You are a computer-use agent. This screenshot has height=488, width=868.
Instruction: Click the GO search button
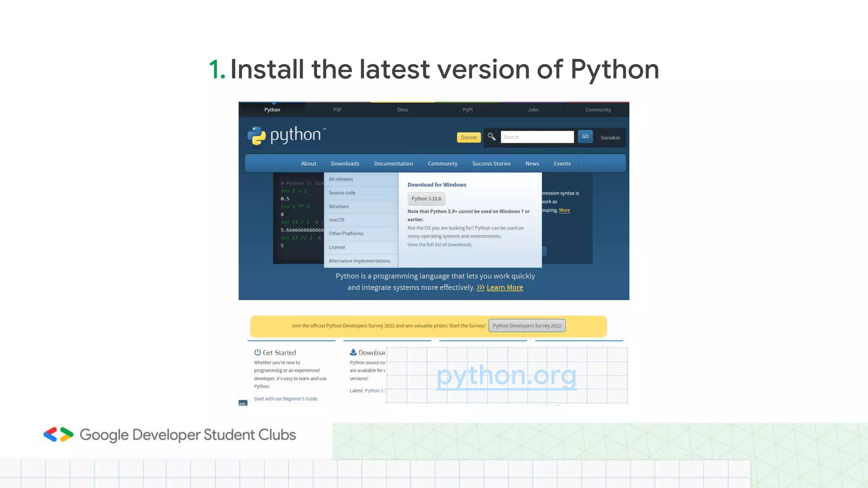click(585, 137)
